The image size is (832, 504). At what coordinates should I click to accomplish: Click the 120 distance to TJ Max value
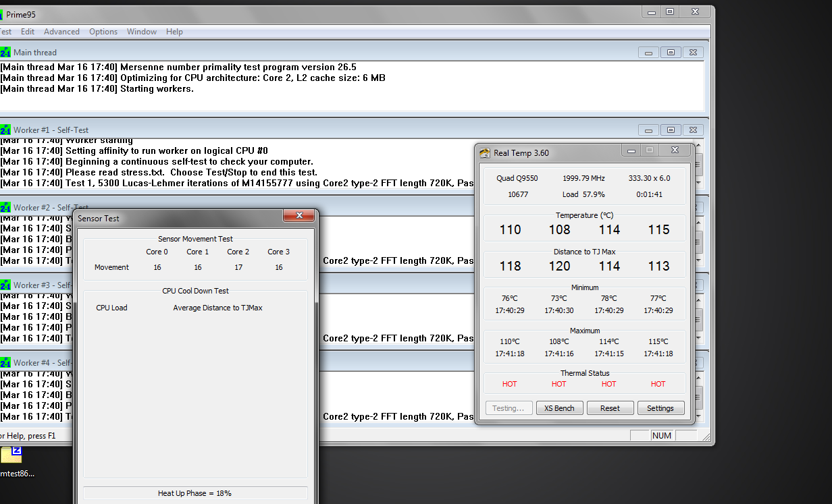pos(559,266)
